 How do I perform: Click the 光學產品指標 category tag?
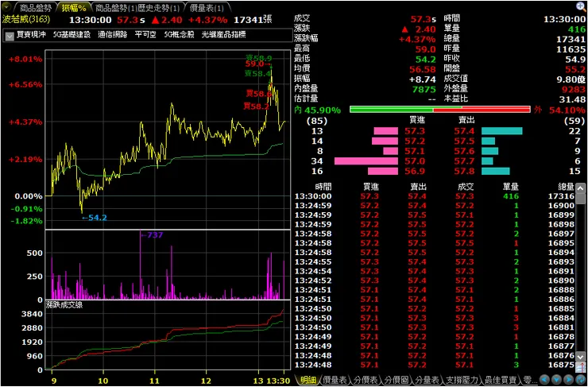tap(224, 35)
